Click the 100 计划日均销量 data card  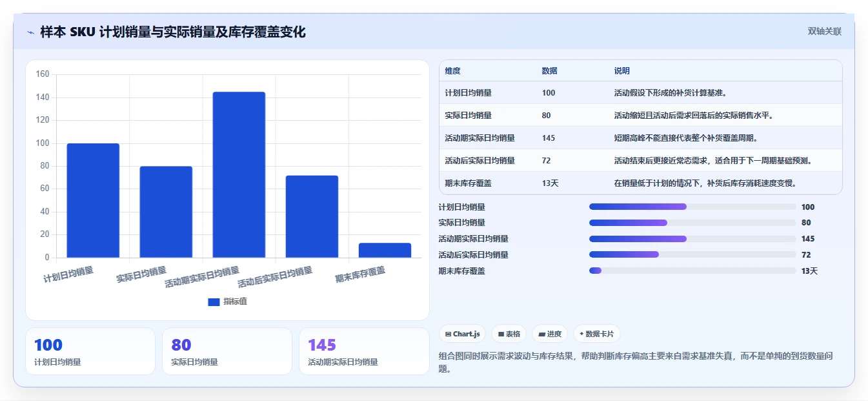[90, 351]
